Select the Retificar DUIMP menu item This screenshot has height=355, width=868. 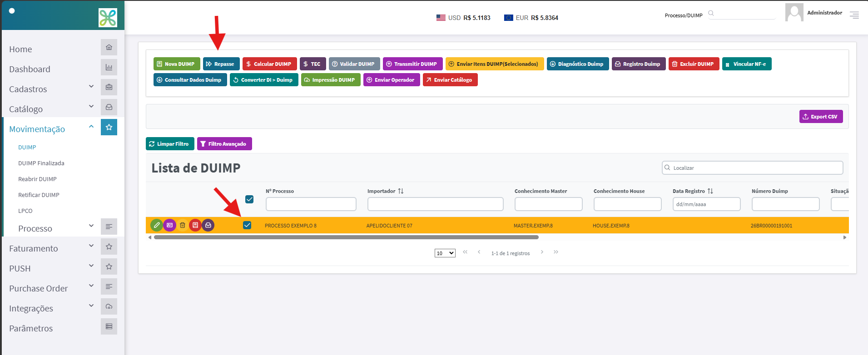(x=39, y=195)
